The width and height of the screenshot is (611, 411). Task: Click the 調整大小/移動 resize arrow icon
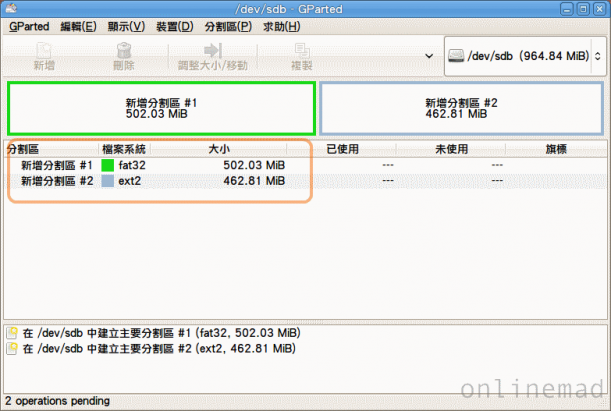tap(213, 51)
